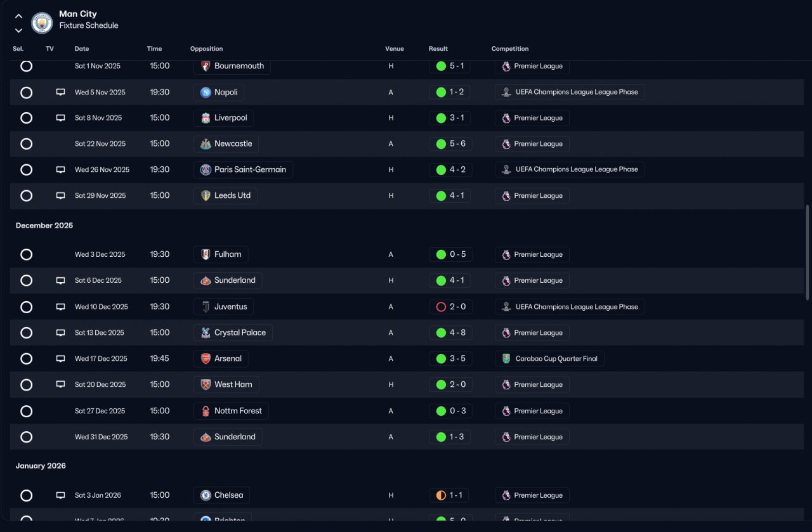Click the half-orange draw indicator for Chelsea

pyautogui.click(x=441, y=495)
